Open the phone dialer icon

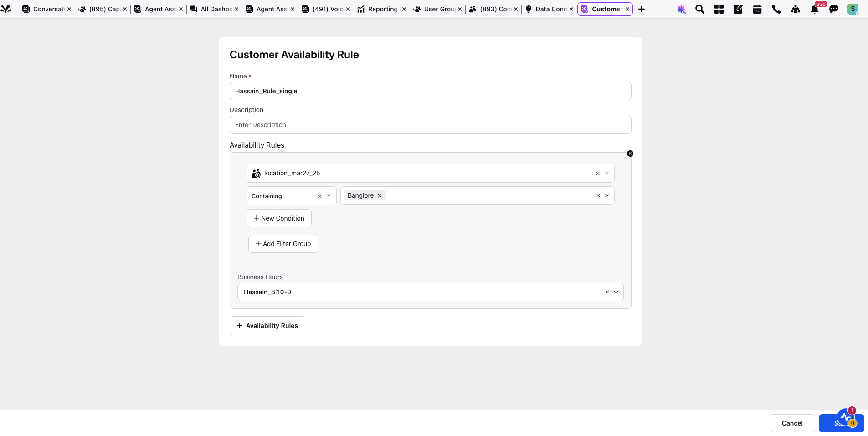point(776,9)
